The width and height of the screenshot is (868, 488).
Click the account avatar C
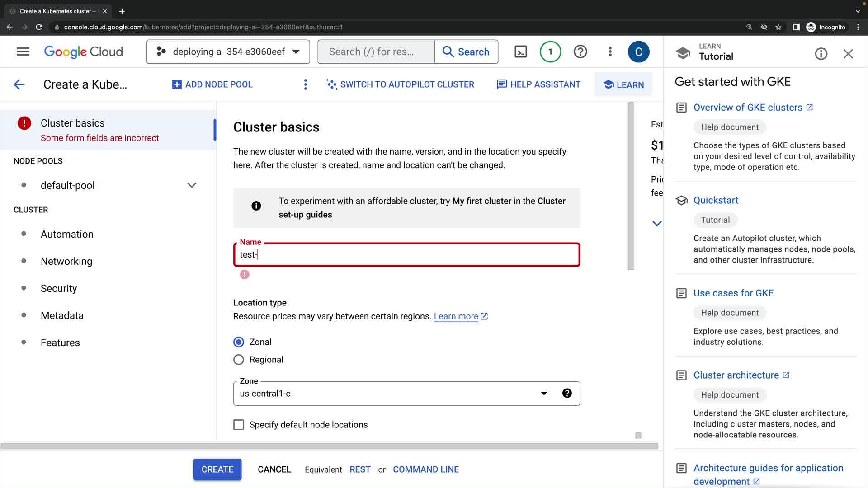(x=638, y=52)
